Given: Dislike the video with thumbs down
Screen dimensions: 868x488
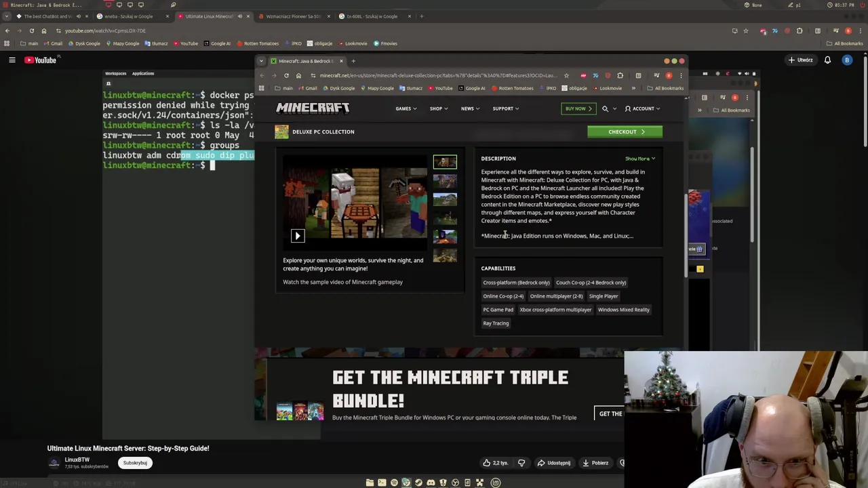Looking at the screenshot, I should (521, 463).
